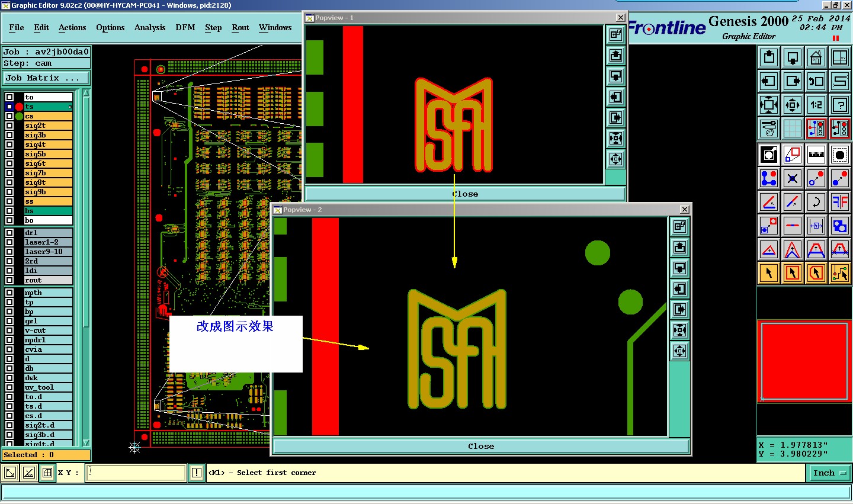The image size is (853, 504).
Task: Click the grid icon left of X Y field
Action: point(47,473)
